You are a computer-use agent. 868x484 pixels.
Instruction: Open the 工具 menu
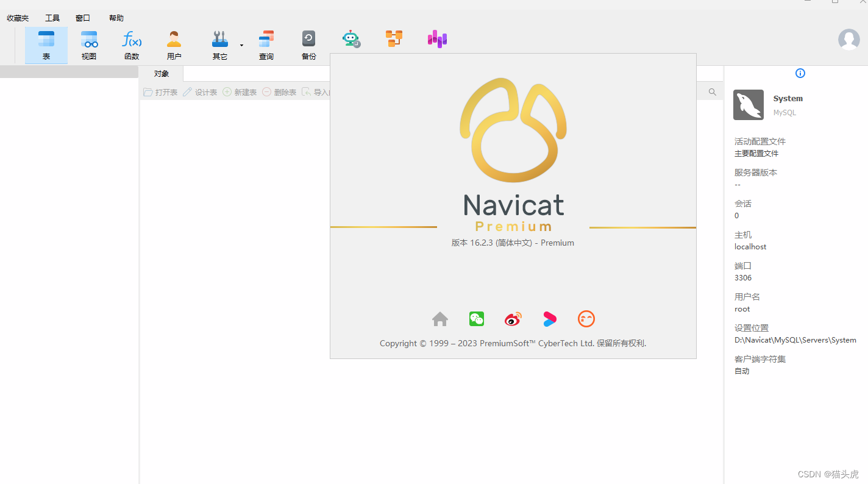pos(52,18)
